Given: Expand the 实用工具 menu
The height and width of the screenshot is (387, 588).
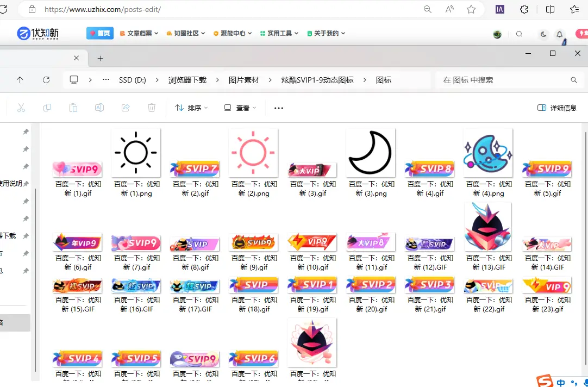Looking at the screenshot, I should [279, 33].
